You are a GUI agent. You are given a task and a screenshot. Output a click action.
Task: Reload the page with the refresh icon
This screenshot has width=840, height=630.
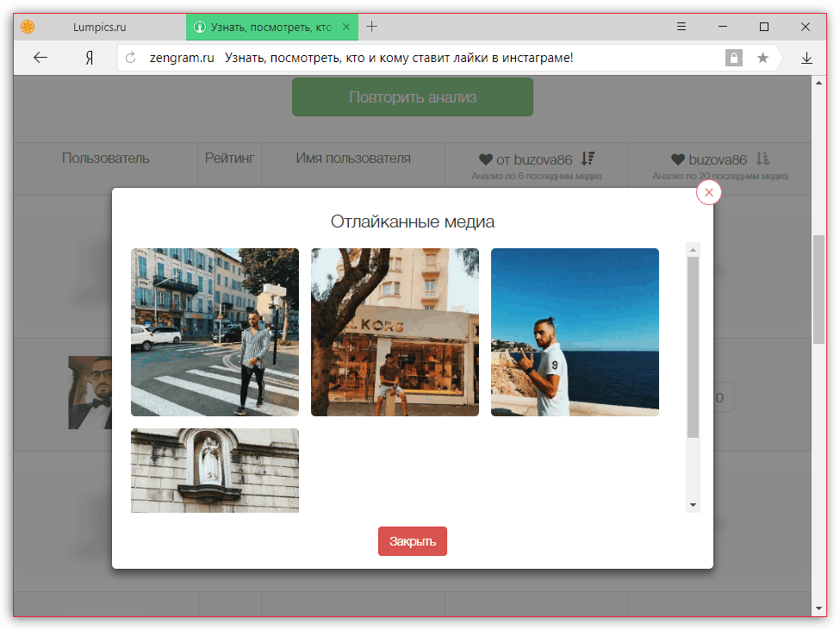[130, 58]
